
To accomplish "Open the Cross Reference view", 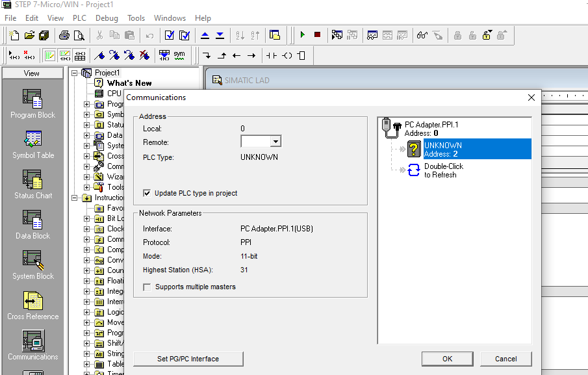I will pyautogui.click(x=32, y=301).
